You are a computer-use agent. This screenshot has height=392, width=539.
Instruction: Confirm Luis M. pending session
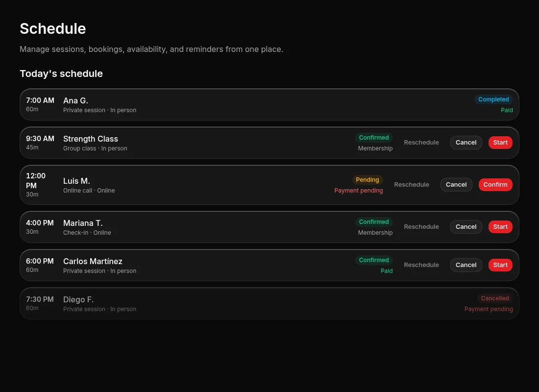(495, 185)
